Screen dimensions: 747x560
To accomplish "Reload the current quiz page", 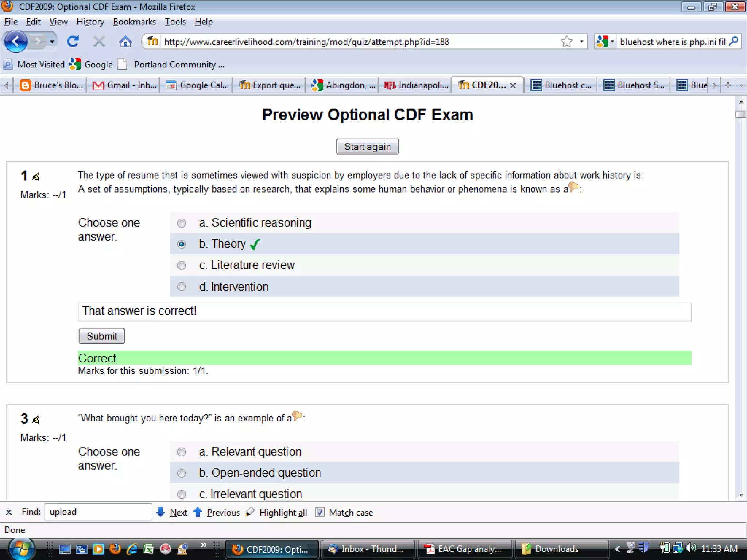I will pos(73,42).
